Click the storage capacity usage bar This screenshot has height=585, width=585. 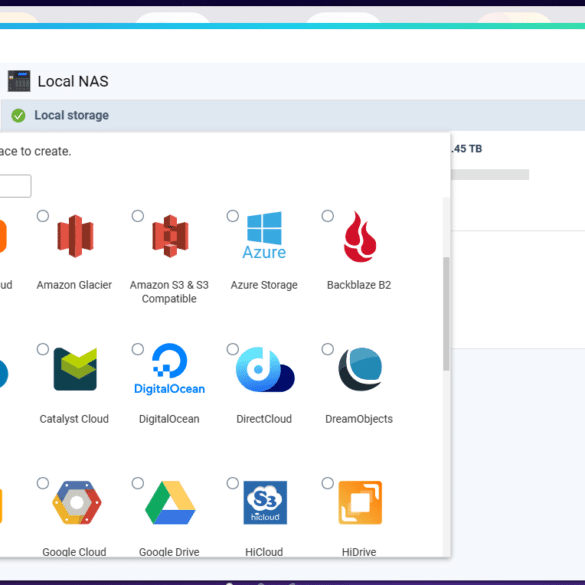490,175
